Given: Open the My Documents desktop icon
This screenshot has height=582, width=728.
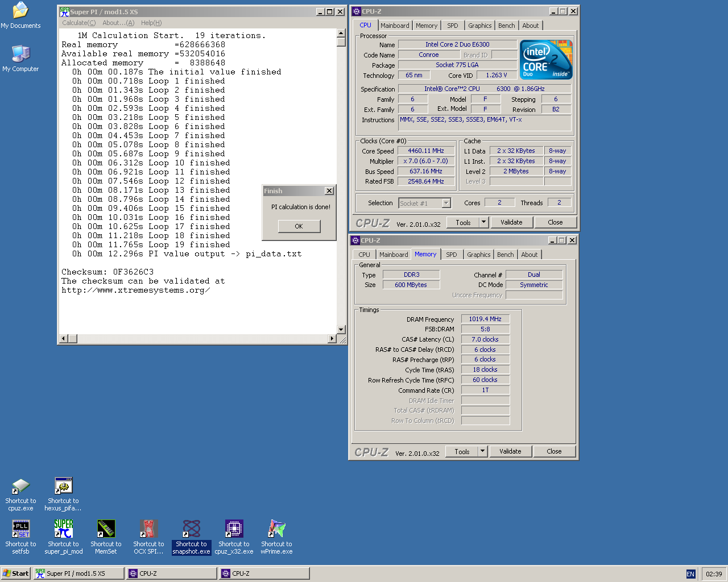Looking at the screenshot, I should [20, 15].
